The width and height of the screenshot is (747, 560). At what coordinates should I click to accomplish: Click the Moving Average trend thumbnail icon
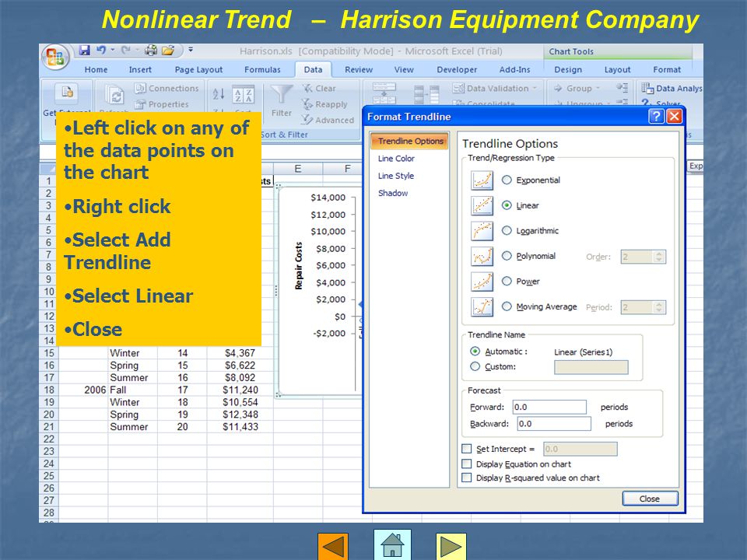pos(482,306)
